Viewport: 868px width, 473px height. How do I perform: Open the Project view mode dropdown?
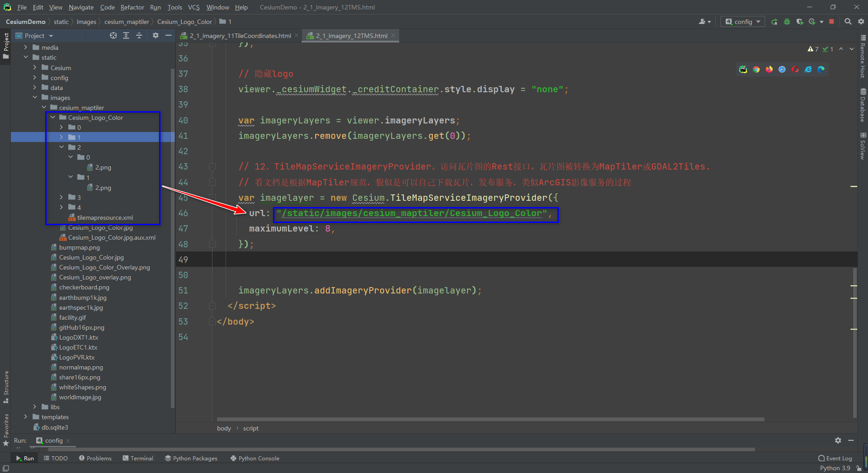coord(38,36)
